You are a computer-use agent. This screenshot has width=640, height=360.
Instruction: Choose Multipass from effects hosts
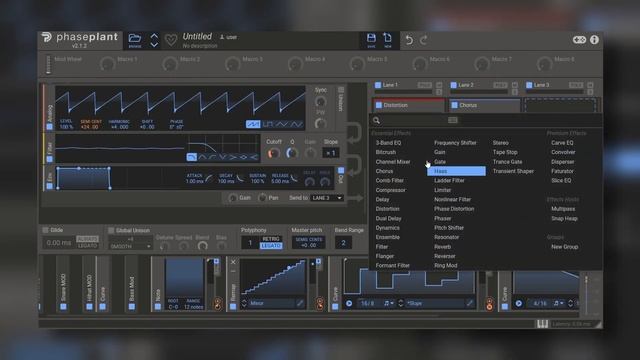563,209
